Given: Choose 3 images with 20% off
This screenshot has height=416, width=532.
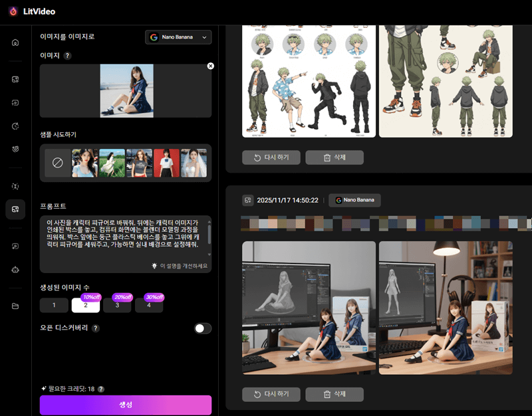Looking at the screenshot, I should click(x=117, y=305).
